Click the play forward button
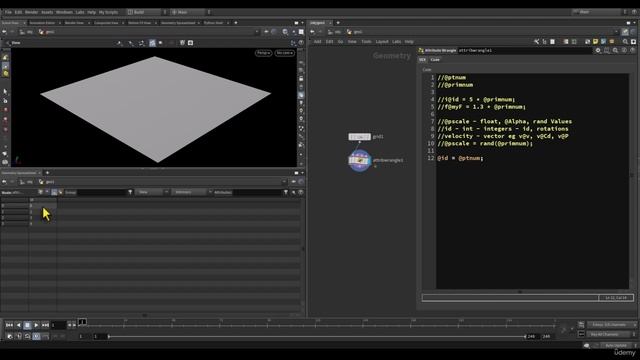The image size is (640, 360). click(36, 325)
